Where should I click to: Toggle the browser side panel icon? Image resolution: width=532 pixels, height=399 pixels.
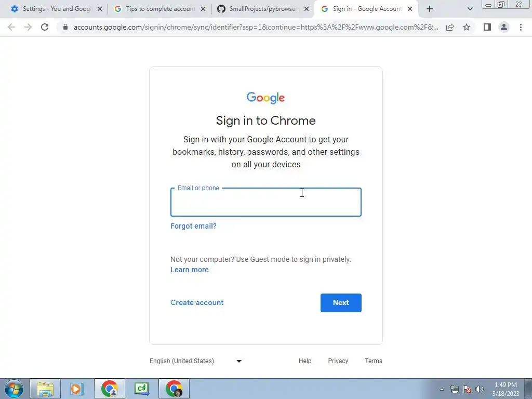pyautogui.click(x=487, y=27)
